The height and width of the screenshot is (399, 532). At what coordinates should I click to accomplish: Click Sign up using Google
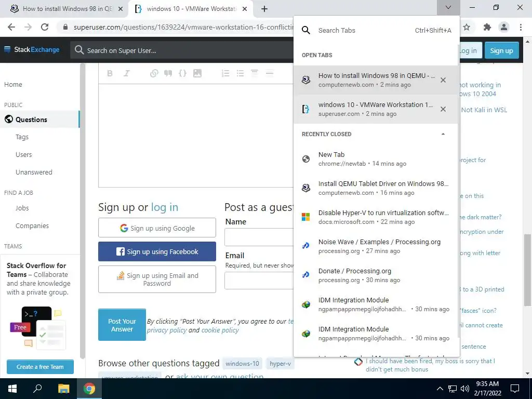click(157, 228)
